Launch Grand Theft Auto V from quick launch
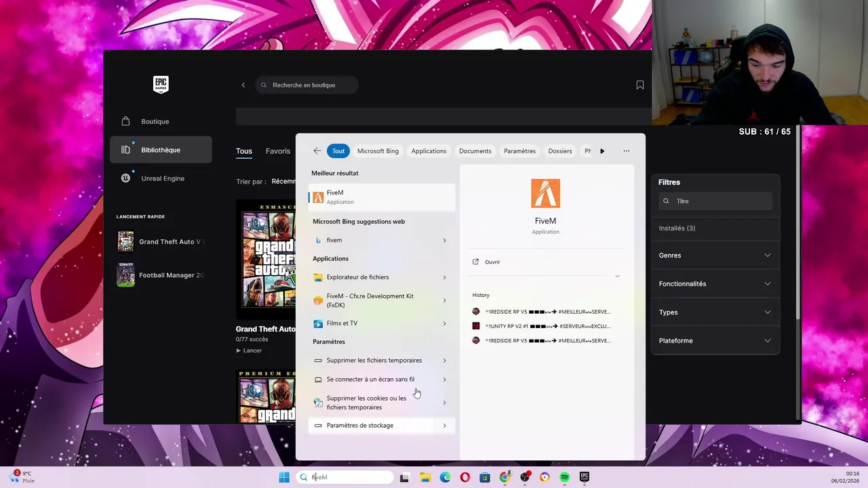The height and width of the screenshot is (488, 868). point(161,241)
